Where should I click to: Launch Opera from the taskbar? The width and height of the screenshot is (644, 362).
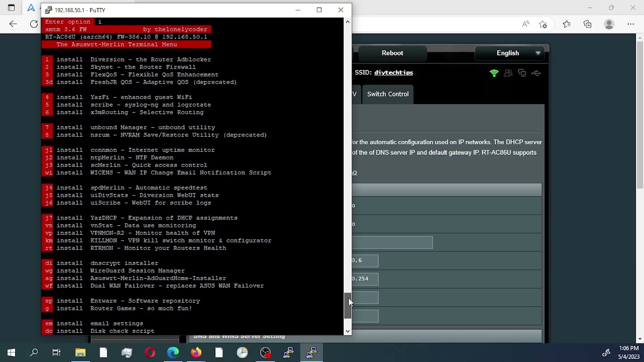[x=150, y=353]
